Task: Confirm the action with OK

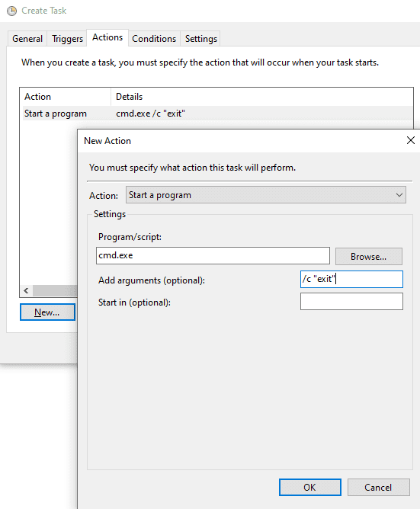Action: pos(310,487)
